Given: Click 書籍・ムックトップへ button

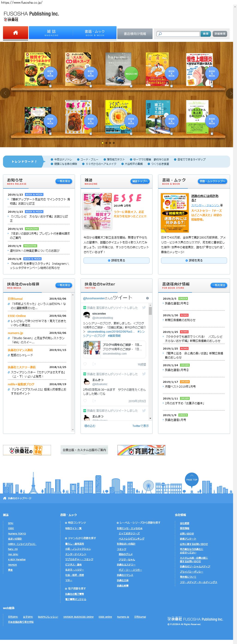Looking at the screenshot, I should [212, 181].
